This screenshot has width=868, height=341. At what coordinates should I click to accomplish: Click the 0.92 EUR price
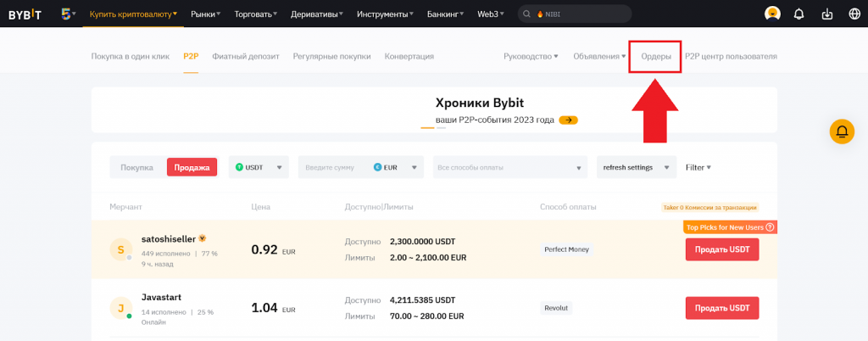(273, 250)
